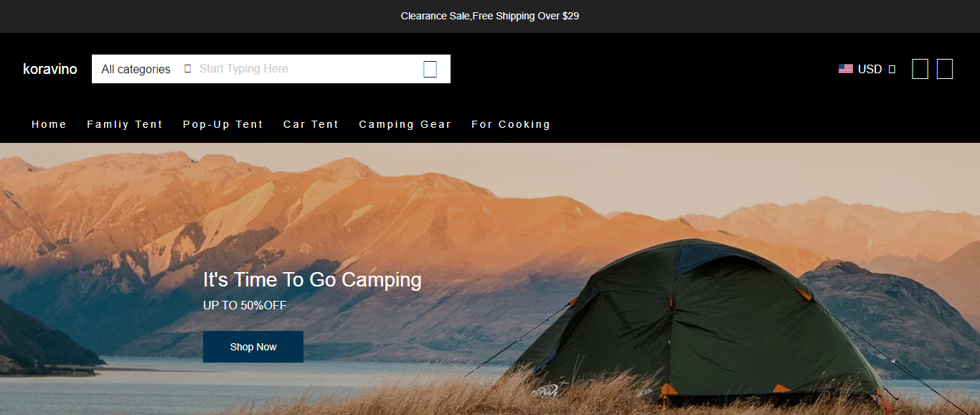This screenshot has width=980, height=415.
Task: Click the search magnifier icon
Action: coord(430,69)
